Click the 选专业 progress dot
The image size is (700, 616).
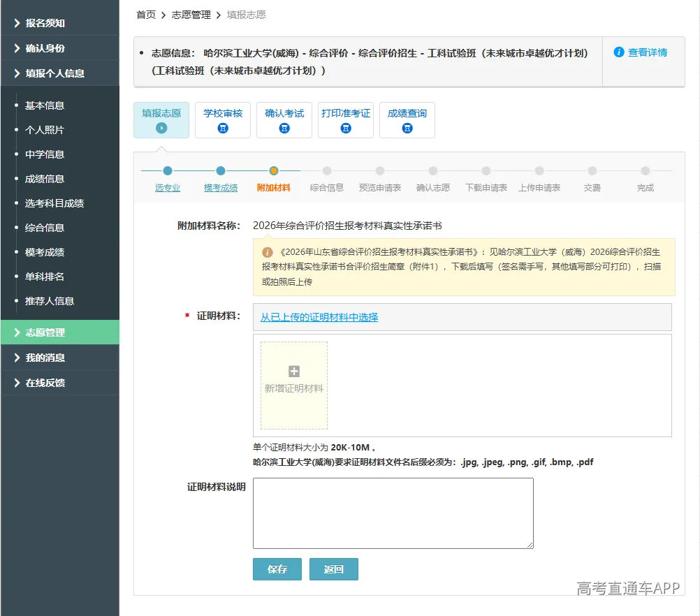(168, 170)
